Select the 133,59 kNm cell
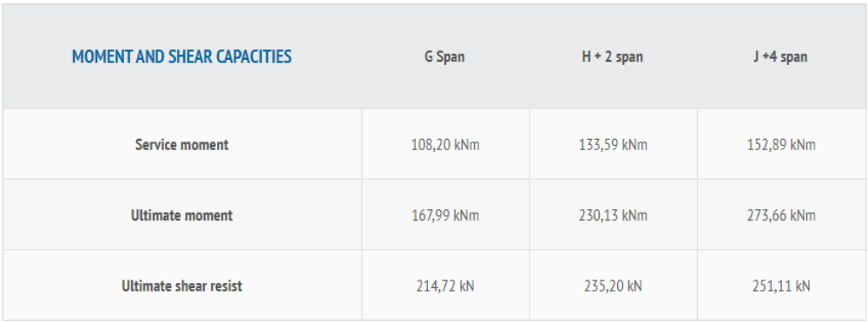 (x=613, y=145)
